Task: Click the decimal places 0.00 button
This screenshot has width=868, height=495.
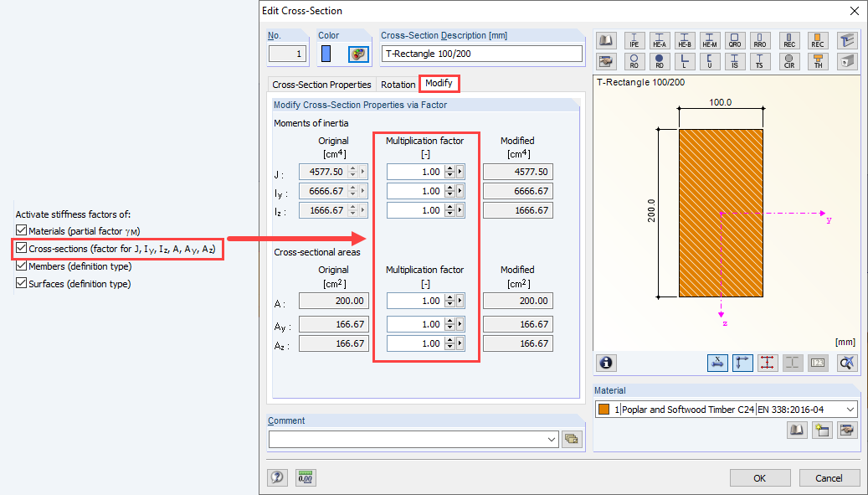Action: point(305,477)
